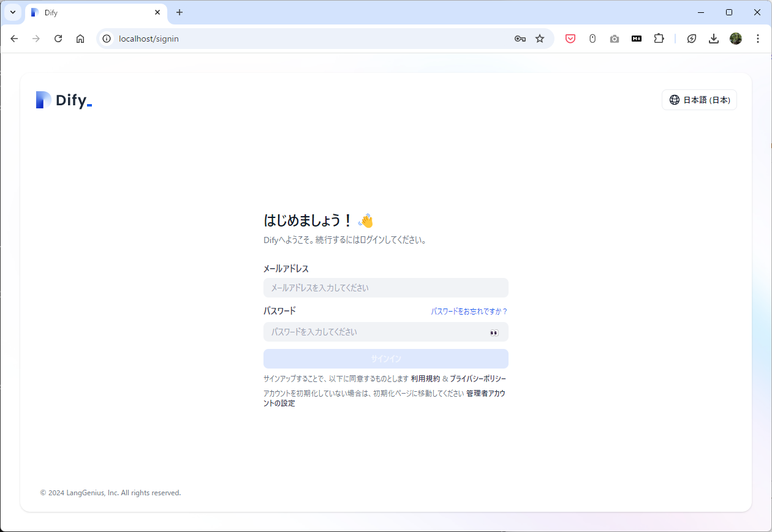Open the Downloads icon in the toolbar
Screen dimensions: 772x532
tap(713, 38)
